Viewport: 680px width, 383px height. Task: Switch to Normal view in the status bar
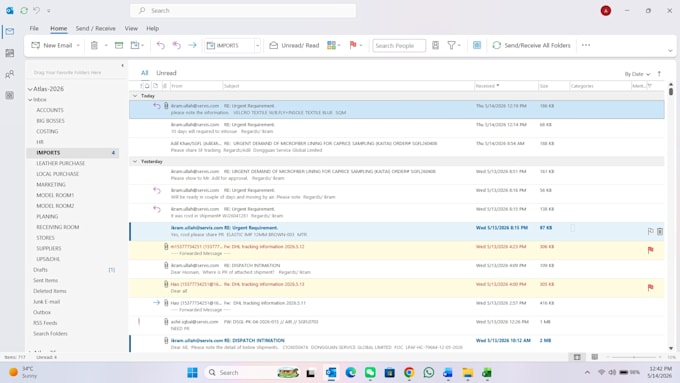(577, 357)
